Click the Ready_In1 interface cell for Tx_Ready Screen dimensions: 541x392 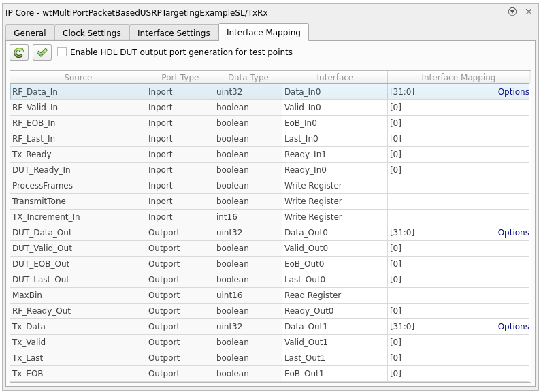[334, 154]
